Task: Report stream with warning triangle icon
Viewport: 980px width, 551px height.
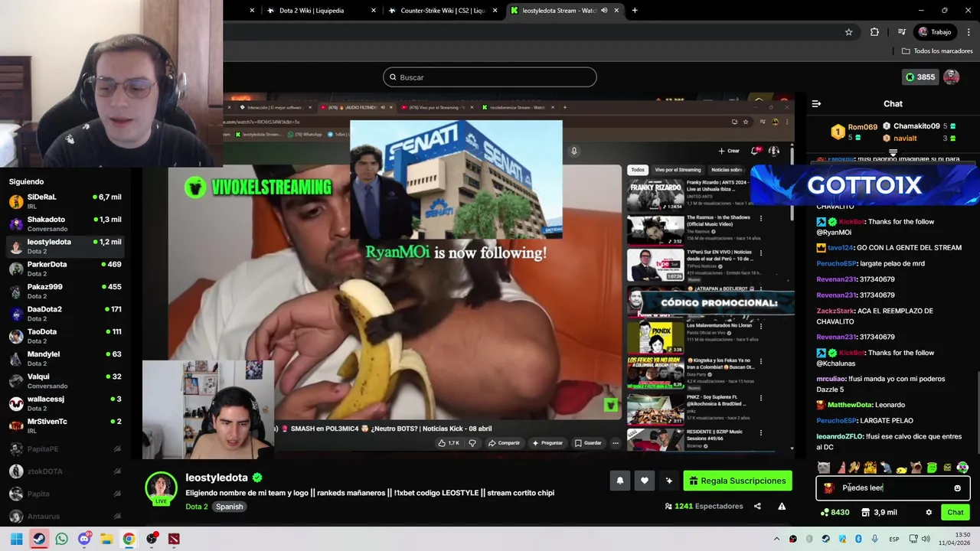Action: click(782, 506)
